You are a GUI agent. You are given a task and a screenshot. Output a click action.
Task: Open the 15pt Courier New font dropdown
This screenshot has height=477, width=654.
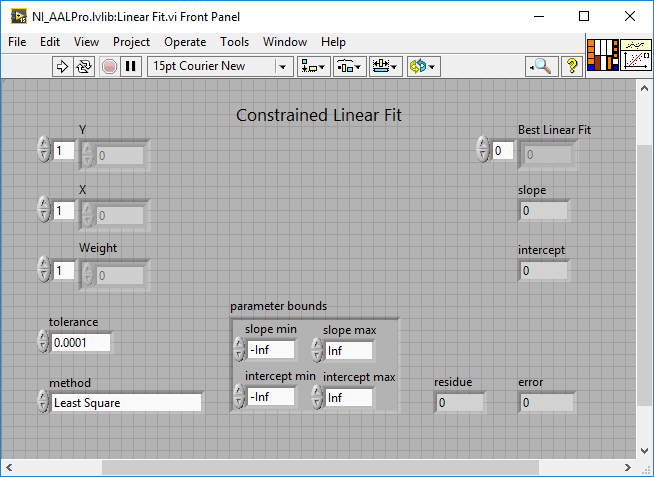pos(220,67)
